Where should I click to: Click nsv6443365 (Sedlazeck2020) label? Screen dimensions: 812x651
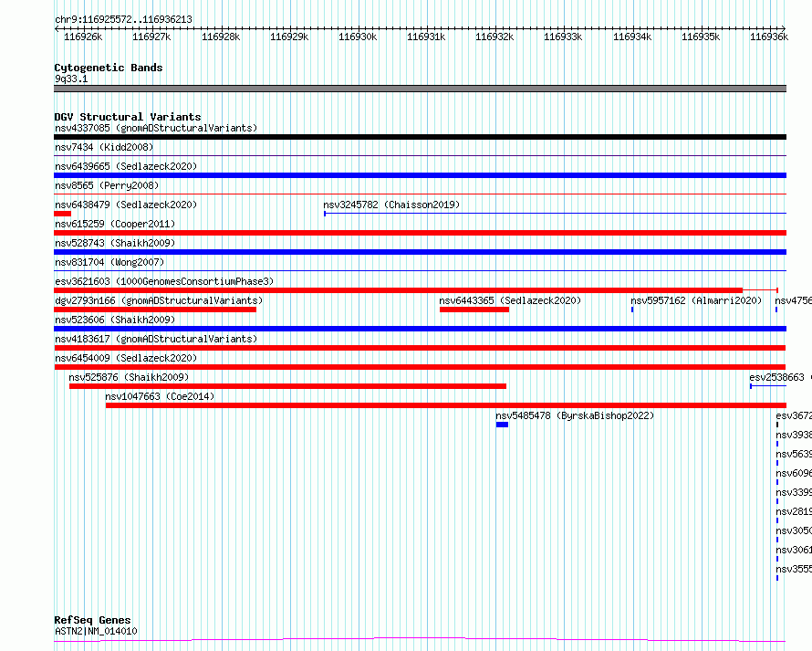pos(510,300)
